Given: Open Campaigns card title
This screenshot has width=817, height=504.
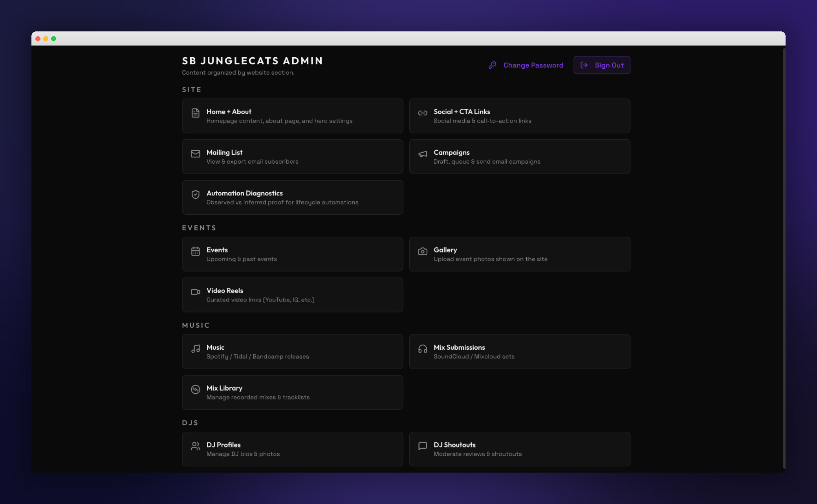Looking at the screenshot, I should (x=451, y=152).
